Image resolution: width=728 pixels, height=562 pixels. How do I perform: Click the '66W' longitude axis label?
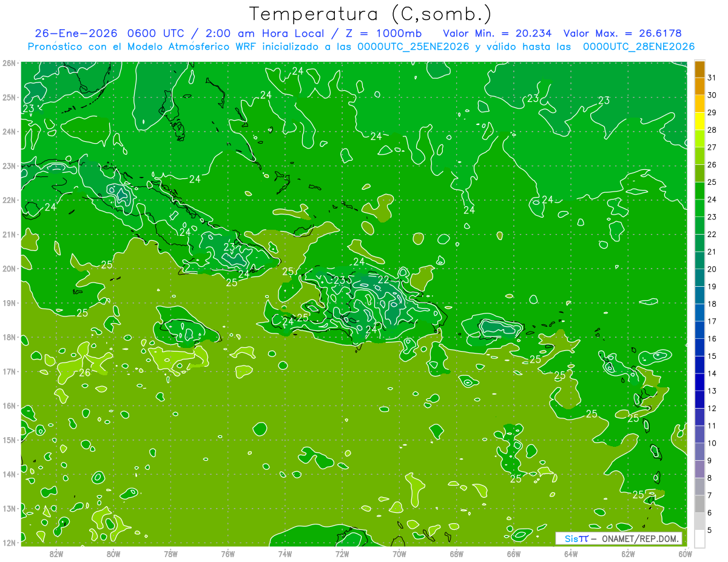tap(513, 554)
